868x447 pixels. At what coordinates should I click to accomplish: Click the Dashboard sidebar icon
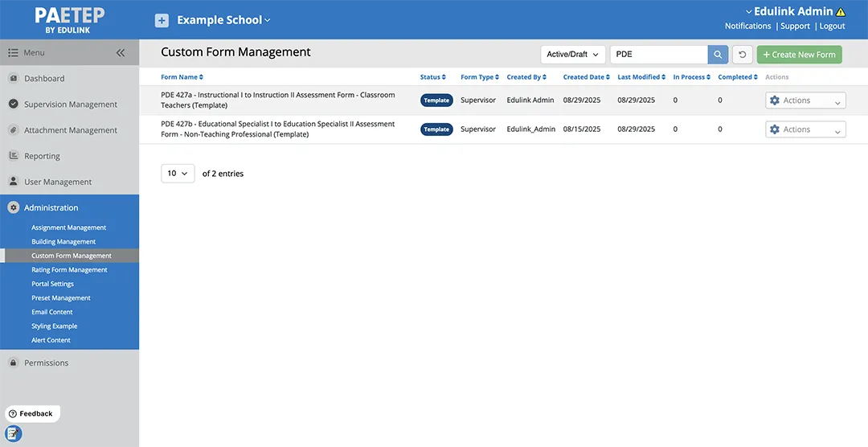[14, 78]
